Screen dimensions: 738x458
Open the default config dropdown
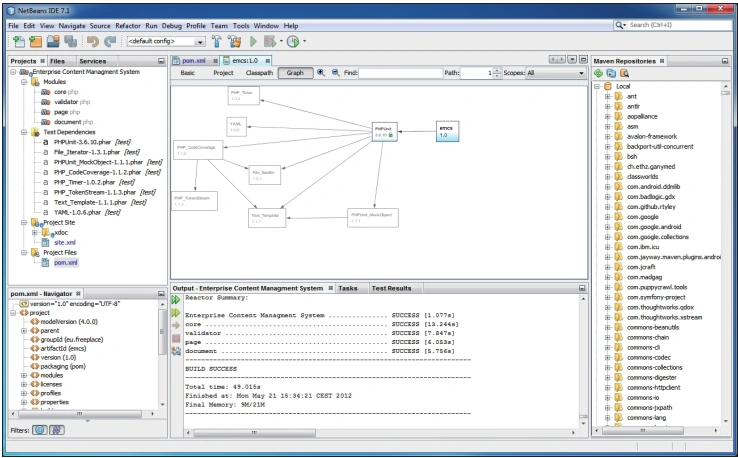click(x=200, y=42)
